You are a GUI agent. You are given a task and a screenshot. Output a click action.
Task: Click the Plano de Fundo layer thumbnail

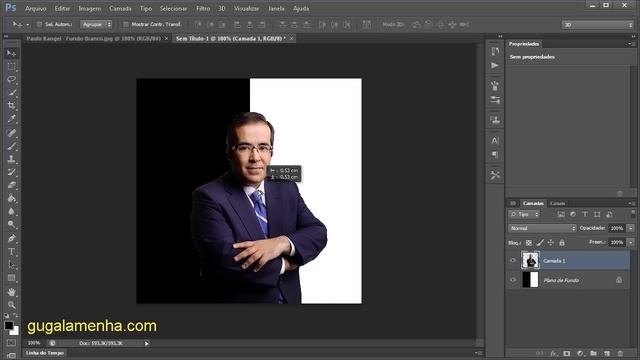[530, 280]
